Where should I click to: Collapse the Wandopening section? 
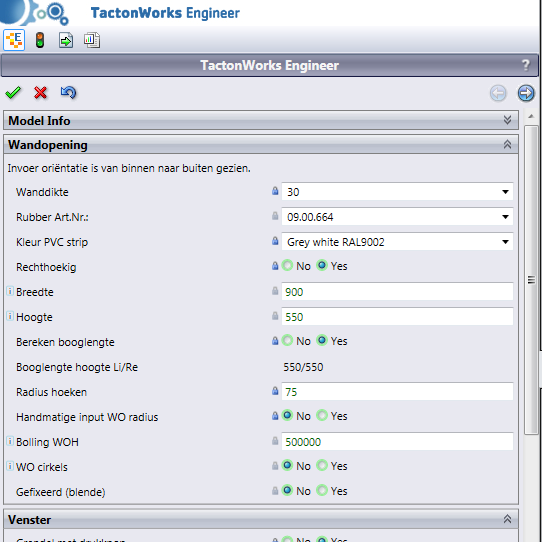coord(261,144)
